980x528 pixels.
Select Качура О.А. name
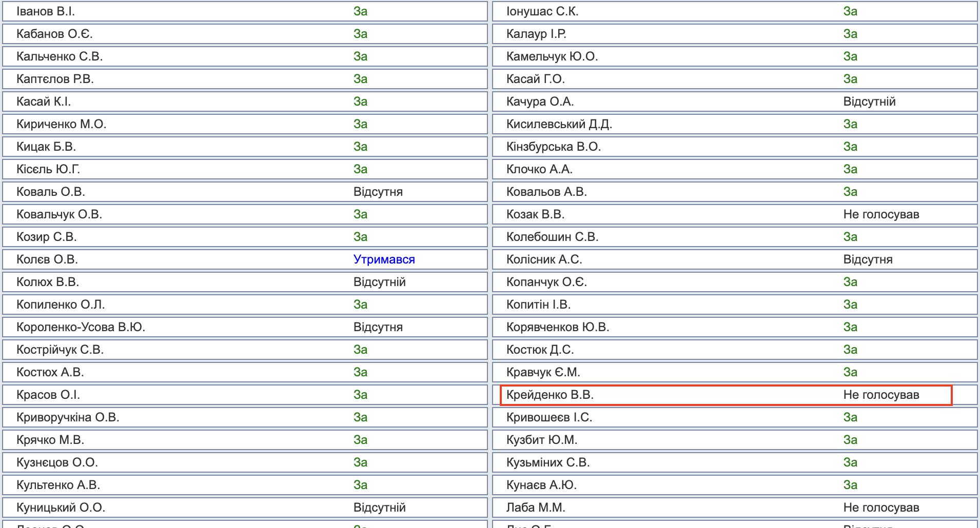[540, 101]
